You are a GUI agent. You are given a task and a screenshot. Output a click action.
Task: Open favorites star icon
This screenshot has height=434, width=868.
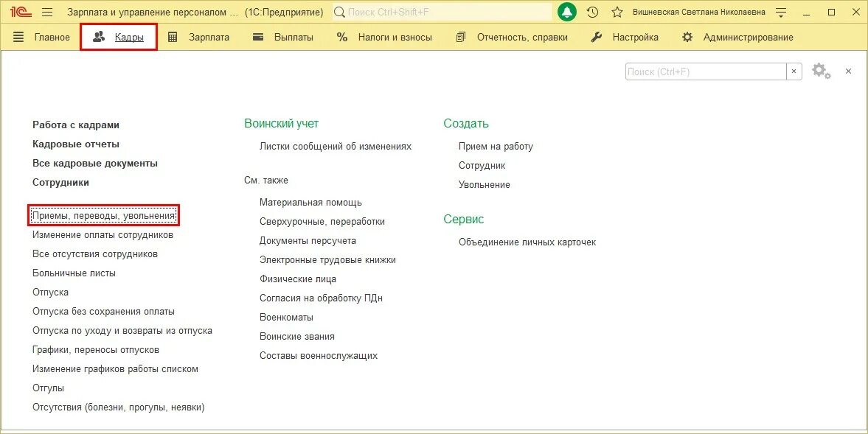617,13
